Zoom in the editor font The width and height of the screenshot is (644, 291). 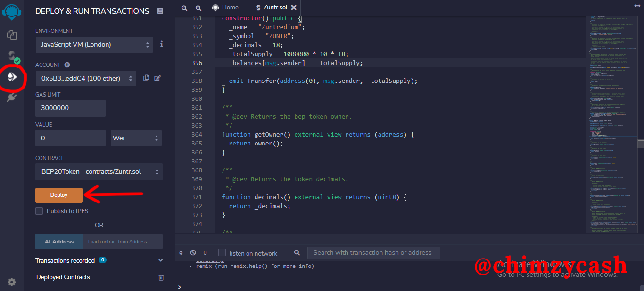pos(198,8)
